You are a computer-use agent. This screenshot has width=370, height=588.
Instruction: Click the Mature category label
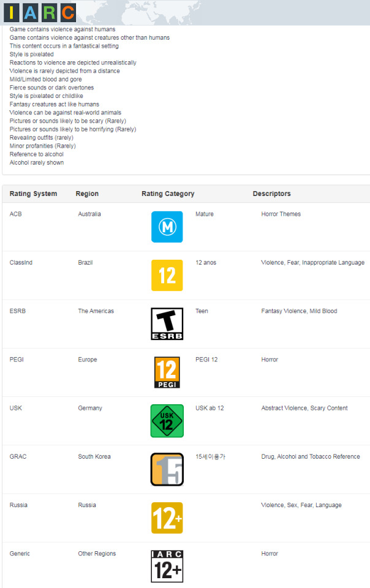point(205,214)
